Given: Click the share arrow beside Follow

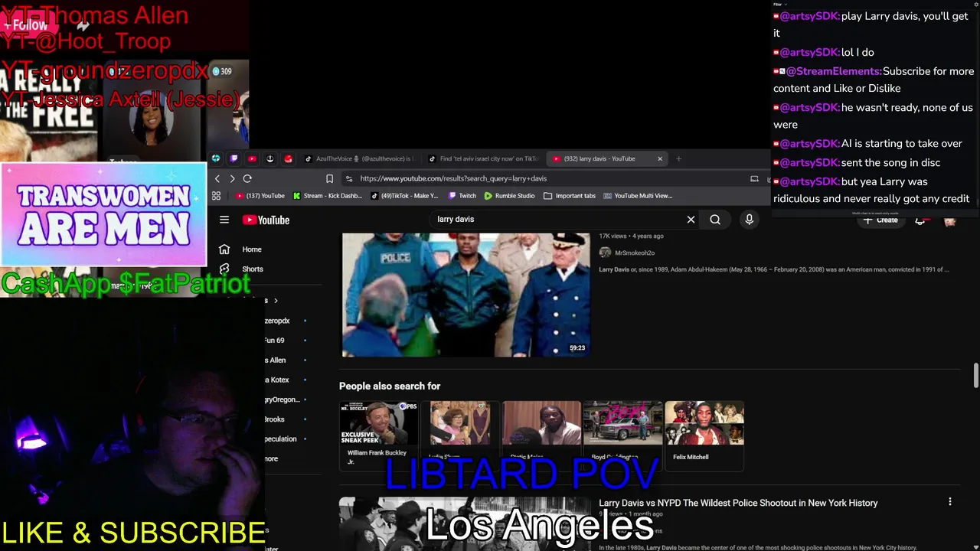Looking at the screenshot, I should (x=83, y=25).
